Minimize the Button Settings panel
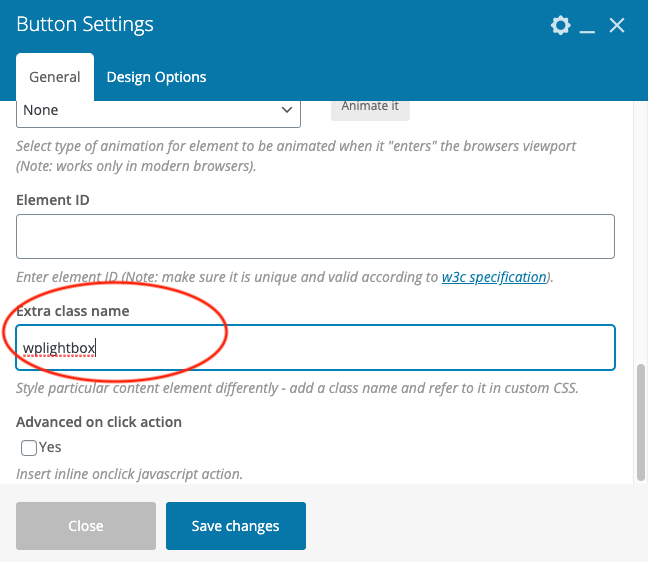648x562 pixels. [587, 27]
